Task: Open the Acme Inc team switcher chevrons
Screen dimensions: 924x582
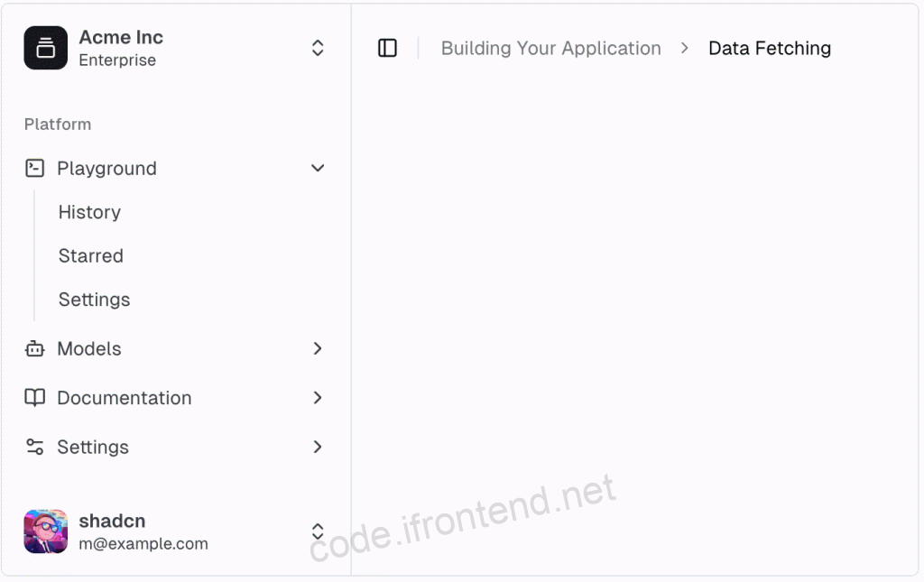Action: click(x=318, y=48)
